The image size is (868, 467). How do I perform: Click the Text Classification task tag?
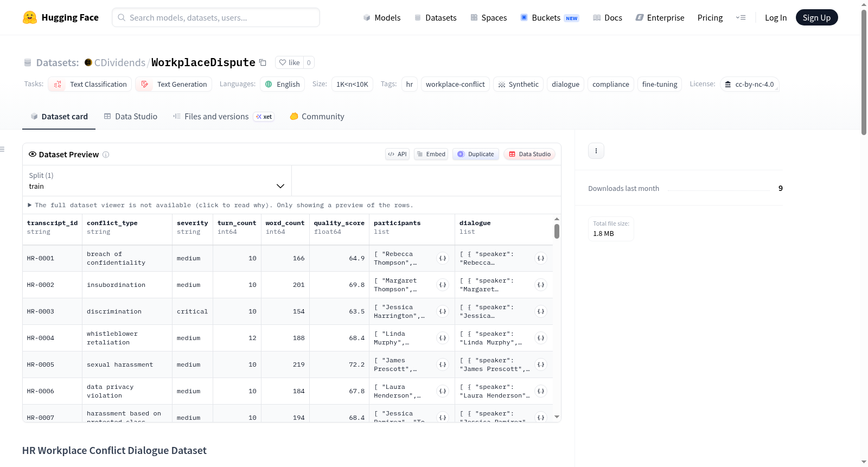point(90,84)
